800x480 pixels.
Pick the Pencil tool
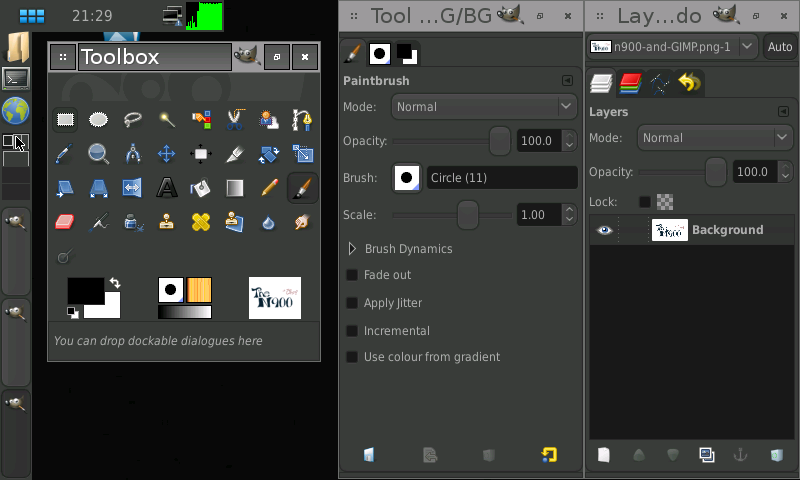tap(269, 187)
